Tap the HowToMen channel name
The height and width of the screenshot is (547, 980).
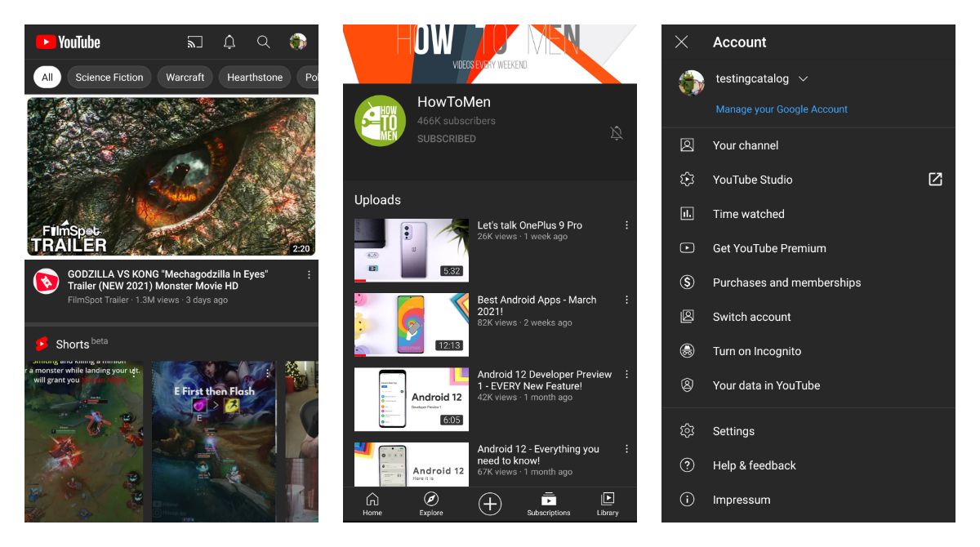(x=454, y=102)
